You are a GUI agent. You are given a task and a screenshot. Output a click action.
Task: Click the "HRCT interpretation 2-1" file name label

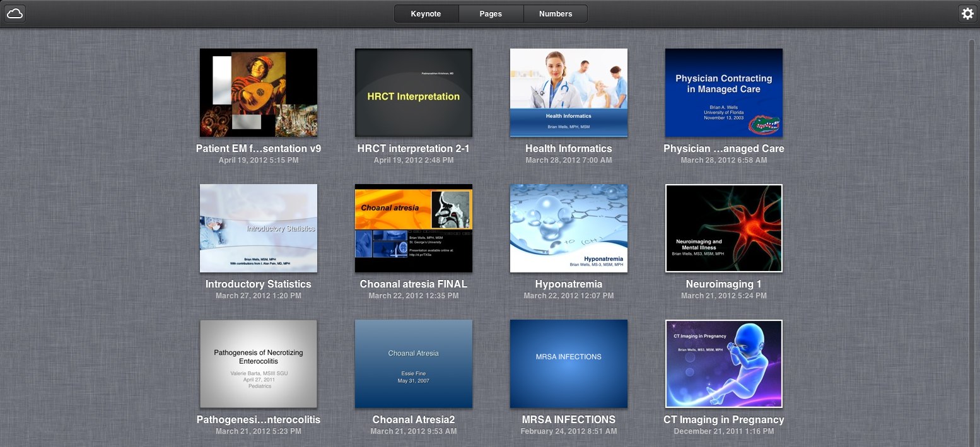click(414, 149)
